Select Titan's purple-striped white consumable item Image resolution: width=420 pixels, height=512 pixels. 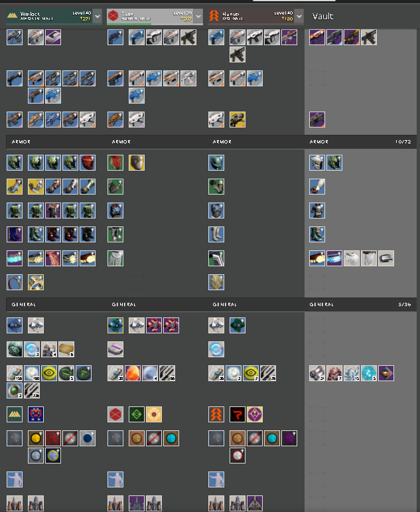[115, 349]
